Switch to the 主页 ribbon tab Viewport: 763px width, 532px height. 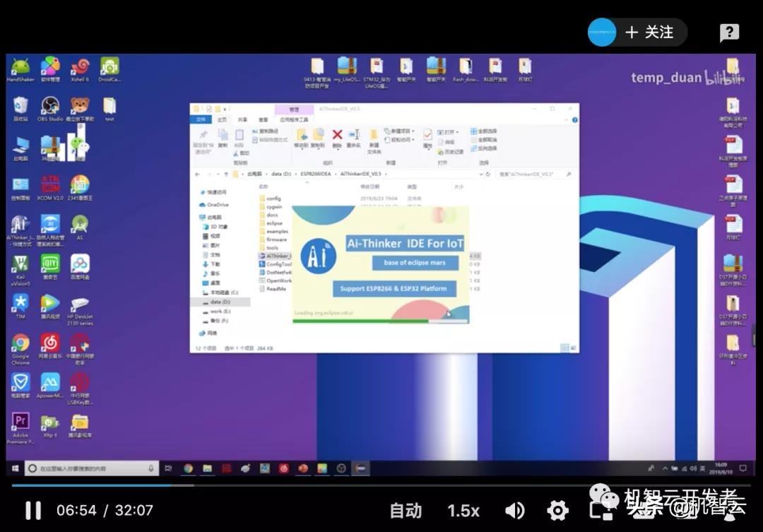pos(222,120)
